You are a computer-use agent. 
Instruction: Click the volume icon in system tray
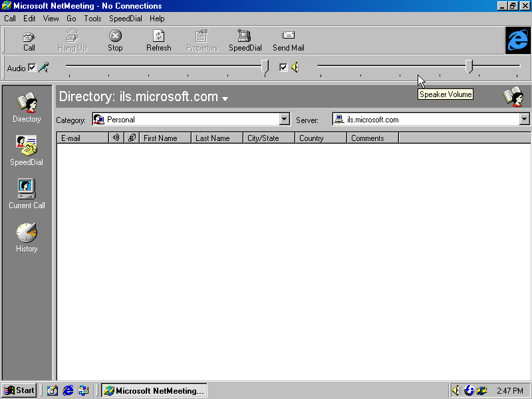pyautogui.click(x=456, y=390)
